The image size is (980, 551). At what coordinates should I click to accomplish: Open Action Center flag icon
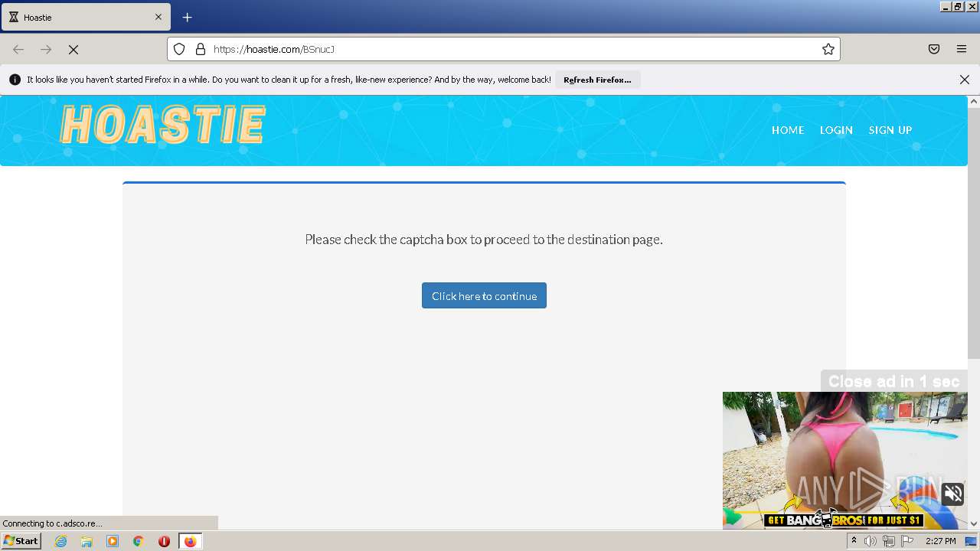tap(907, 541)
